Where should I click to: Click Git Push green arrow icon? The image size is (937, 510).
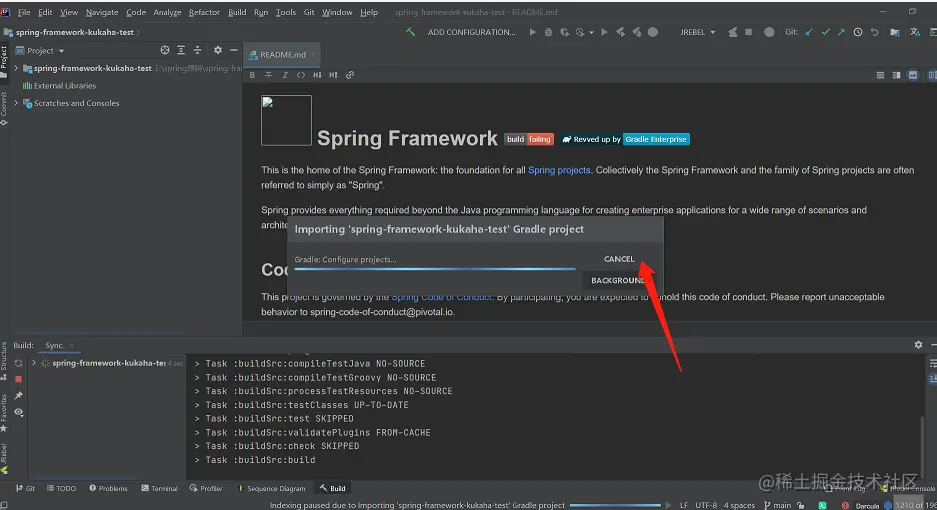(x=841, y=32)
